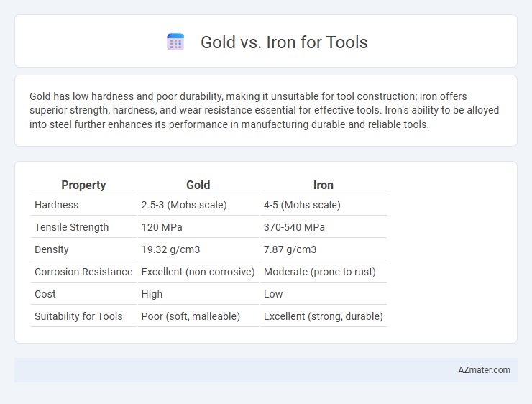The width and height of the screenshot is (532, 404).
Task: Click the 'Suitability for Tools' row label
Action: coord(78,316)
